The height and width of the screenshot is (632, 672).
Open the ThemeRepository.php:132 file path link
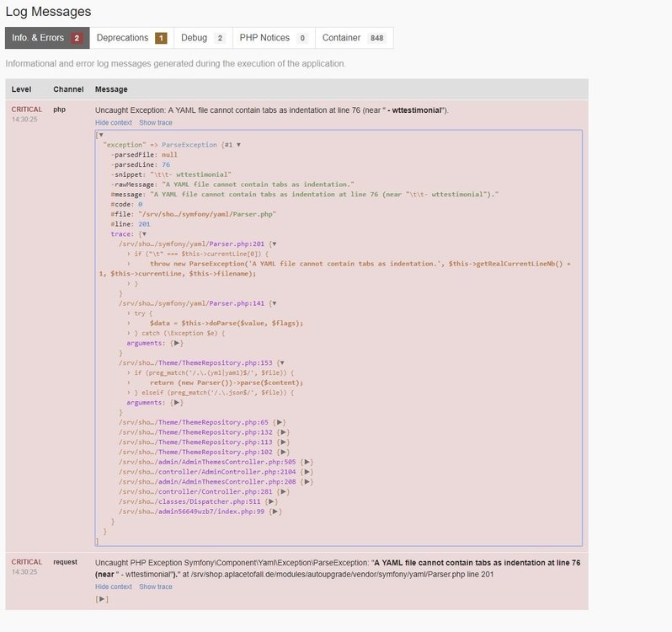[195, 432]
